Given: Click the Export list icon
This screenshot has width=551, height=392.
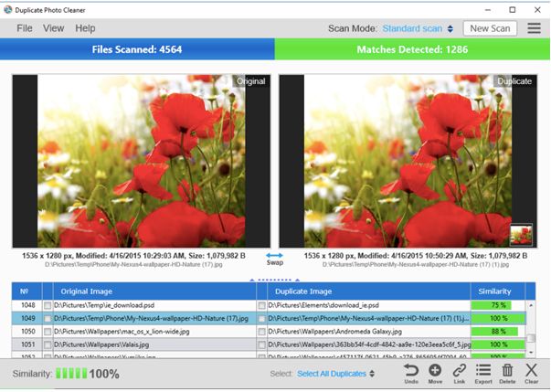Looking at the screenshot, I should 483,370.
